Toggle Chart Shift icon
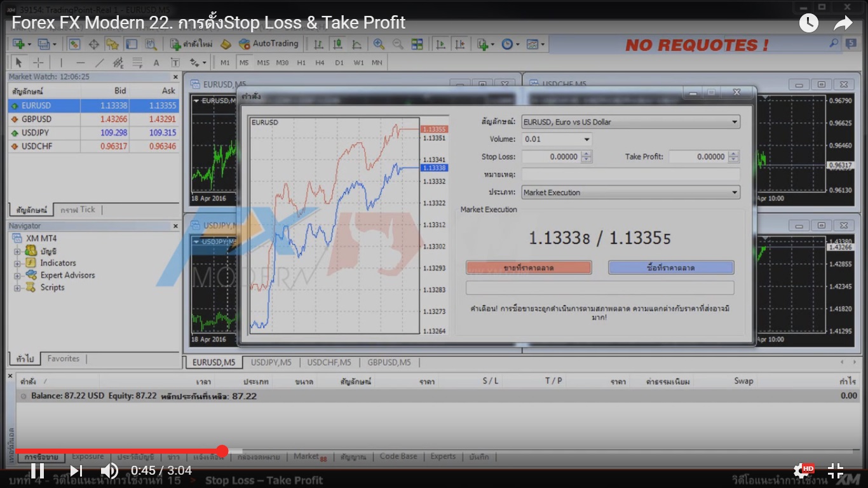Screen dimensions: 868x488 (459, 44)
